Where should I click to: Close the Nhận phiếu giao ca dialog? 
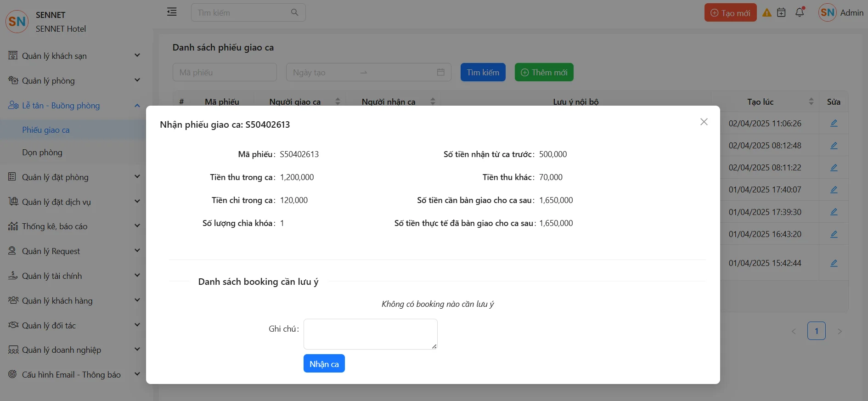(x=704, y=122)
